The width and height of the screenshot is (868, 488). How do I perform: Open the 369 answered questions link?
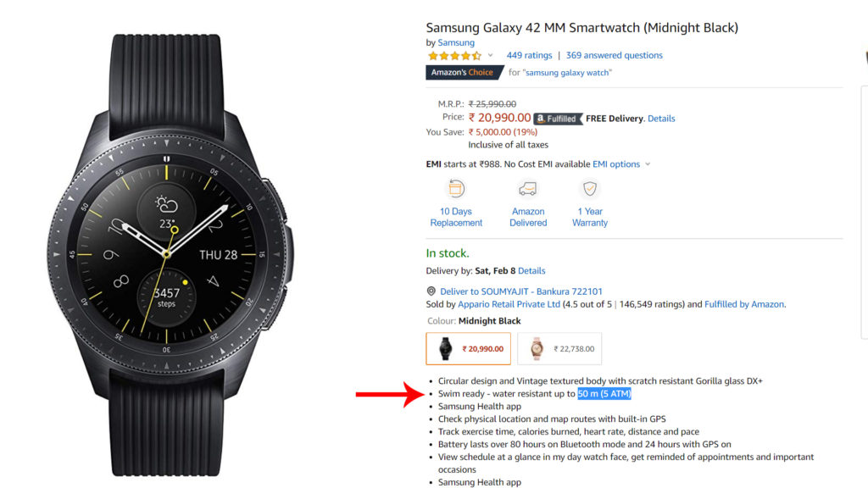click(x=614, y=54)
